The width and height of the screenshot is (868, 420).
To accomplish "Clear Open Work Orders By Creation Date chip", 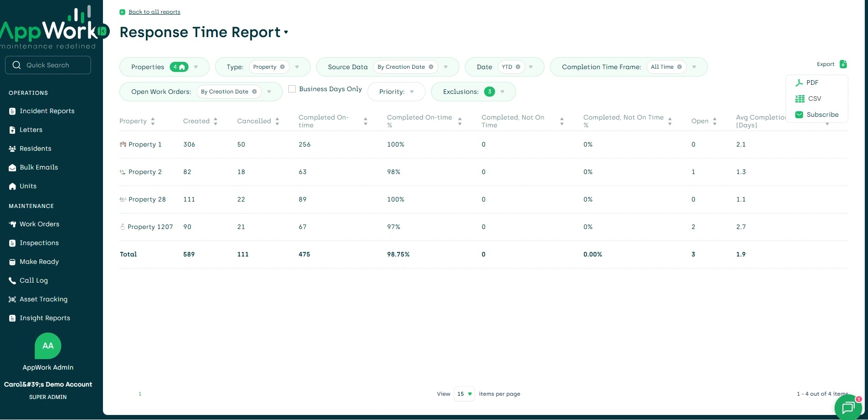I will point(254,92).
